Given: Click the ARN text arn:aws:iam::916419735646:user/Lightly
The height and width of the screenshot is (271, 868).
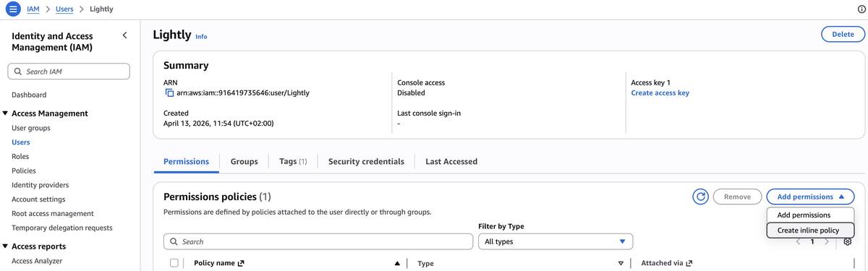Looking at the screenshot, I should (x=243, y=93).
